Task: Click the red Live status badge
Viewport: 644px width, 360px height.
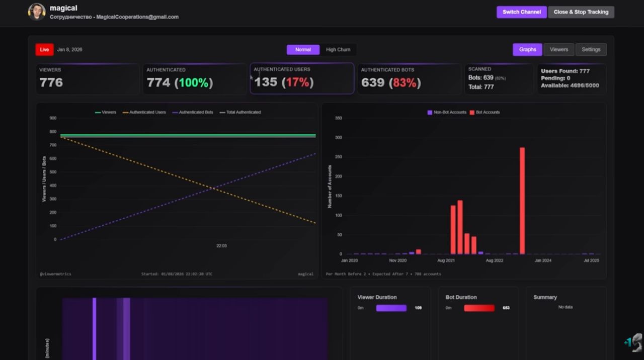Action: pos(44,50)
